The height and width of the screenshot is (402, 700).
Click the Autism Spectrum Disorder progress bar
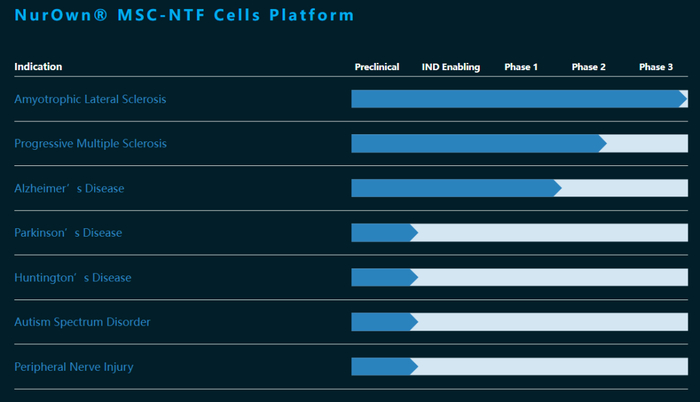point(519,322)
